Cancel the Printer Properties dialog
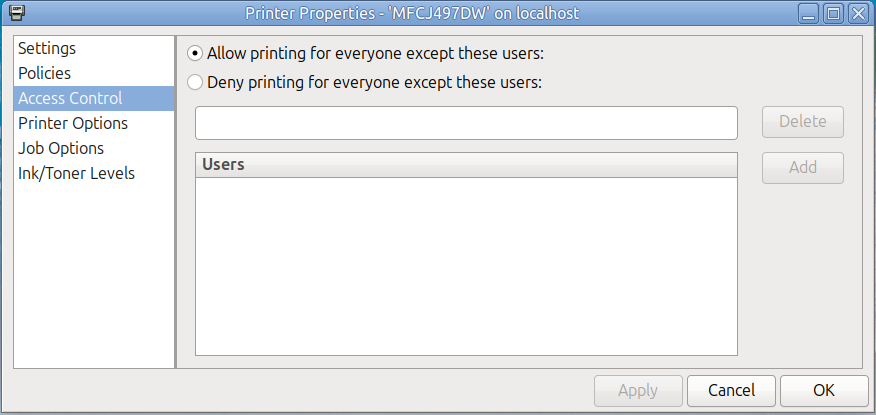The height and width of the screenshot is (415, 876). [731, 390]
